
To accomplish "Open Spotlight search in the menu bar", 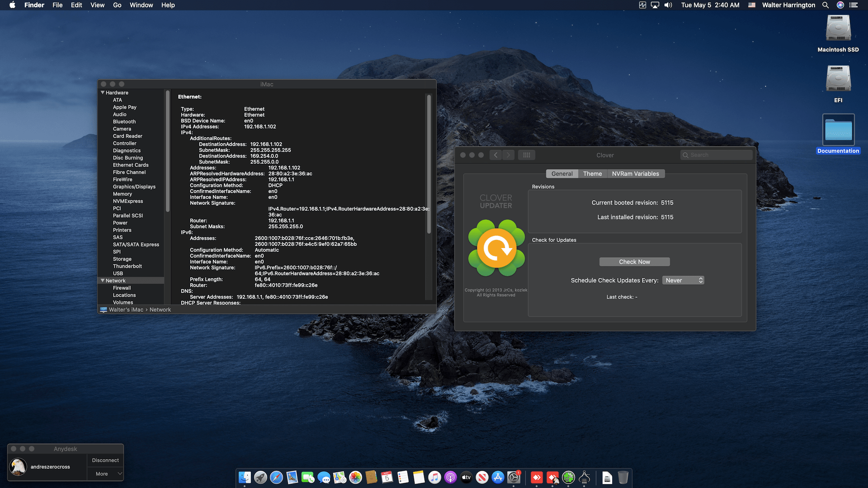I will tap(826, 5).
